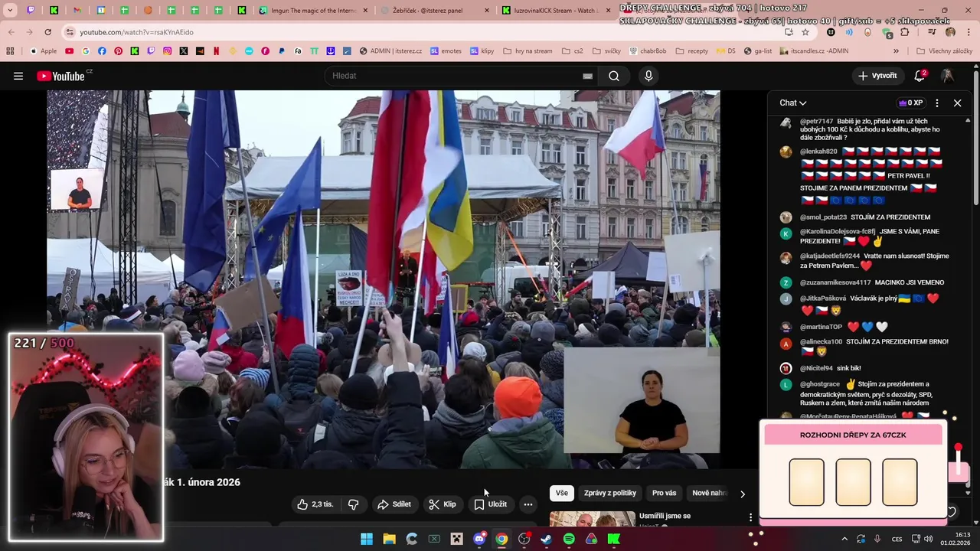Click the Uložit save button

coord(490,504)
